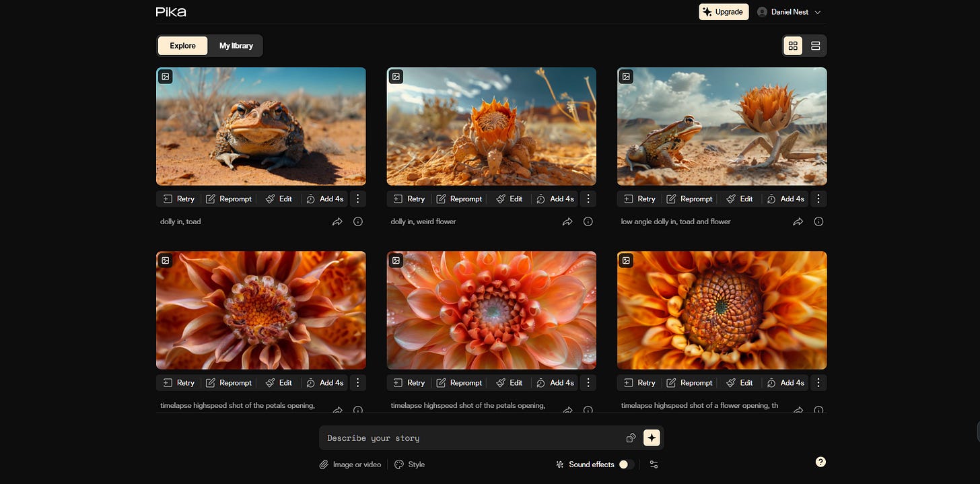
Task: View info for the weird flower video
Action: click(x=588, y=221)
